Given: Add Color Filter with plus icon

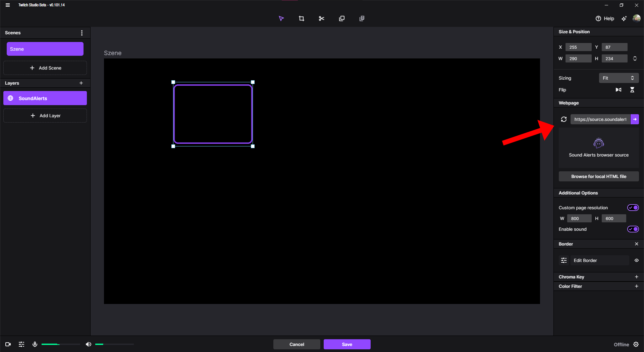Looking at the screenshot, I should tap(637, 286).
